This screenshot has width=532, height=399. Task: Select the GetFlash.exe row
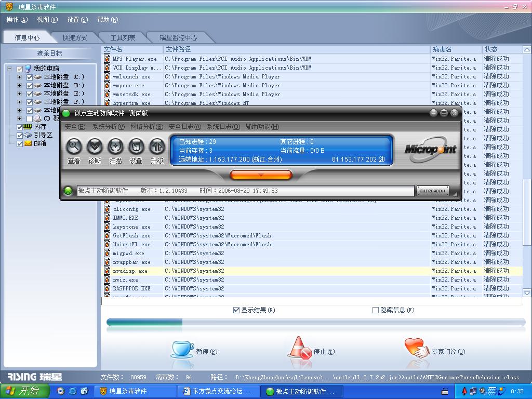[x=312, y=235]
